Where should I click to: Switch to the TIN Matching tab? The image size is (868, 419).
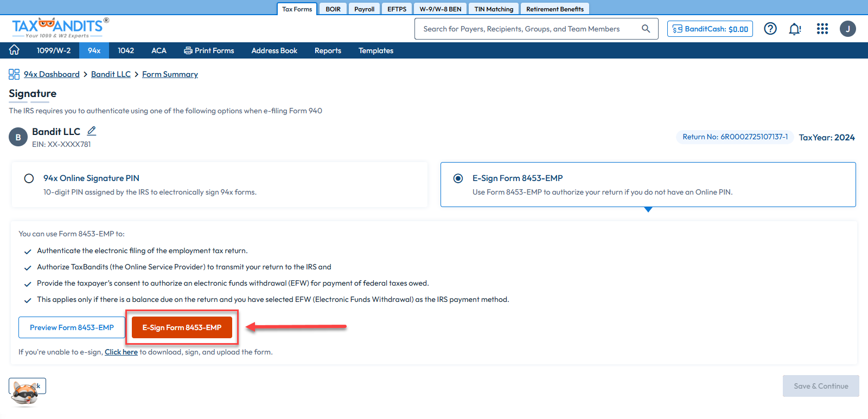point(493,9)
